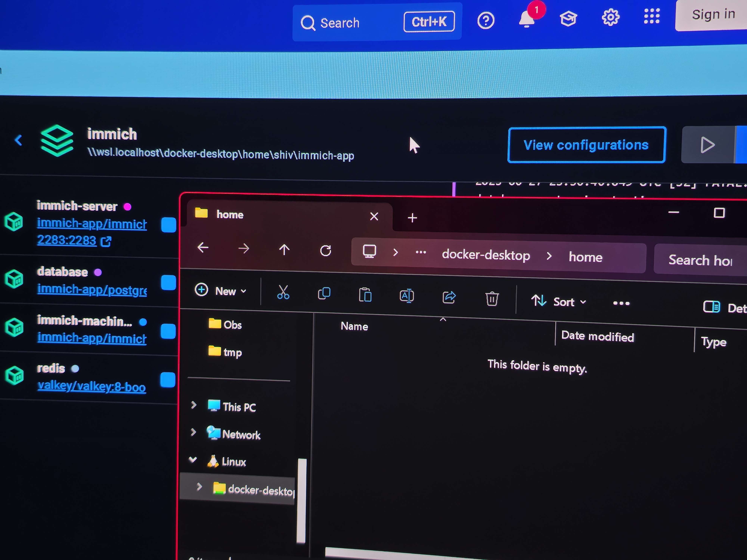Open the 2283:2283 port link
The width and height of the screenshot is (747, 560).
coord(67,240)
